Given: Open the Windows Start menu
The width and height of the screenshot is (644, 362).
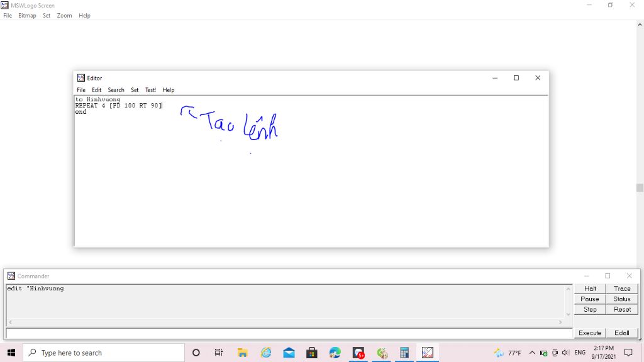Looking at the screenshot, I should coord(11,353).
